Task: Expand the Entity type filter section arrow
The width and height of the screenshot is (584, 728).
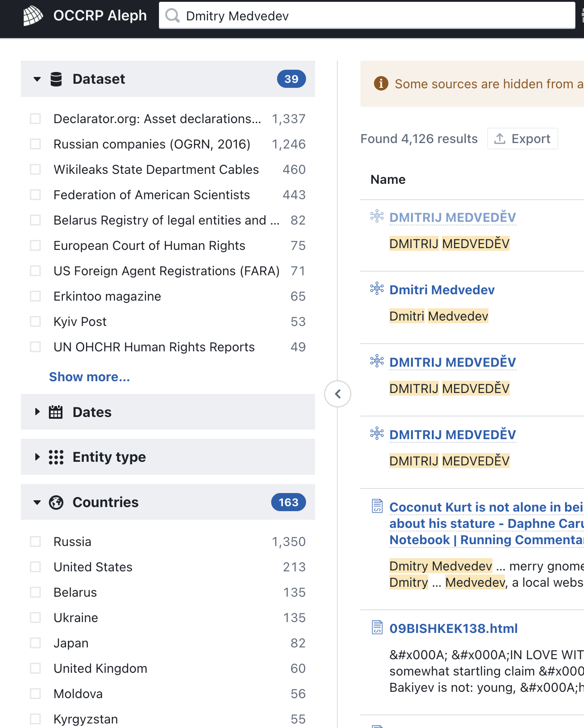Action: coord(38,457)
